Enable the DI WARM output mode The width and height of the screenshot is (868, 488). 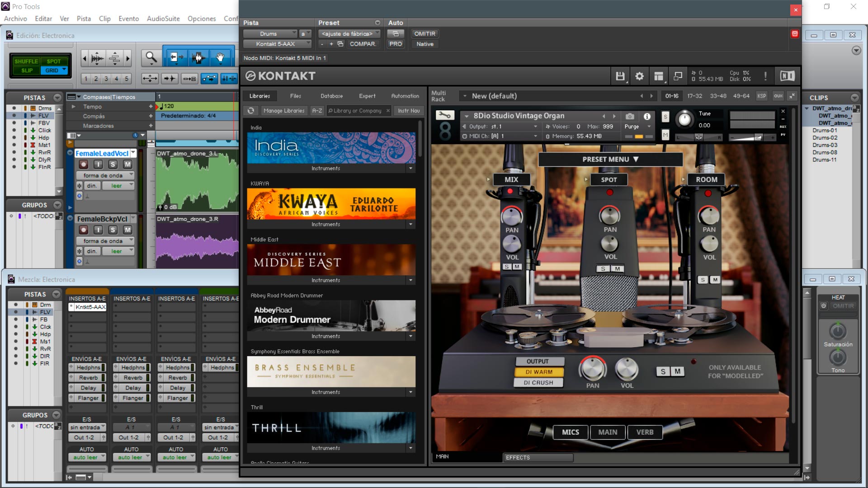pos(539,372)
